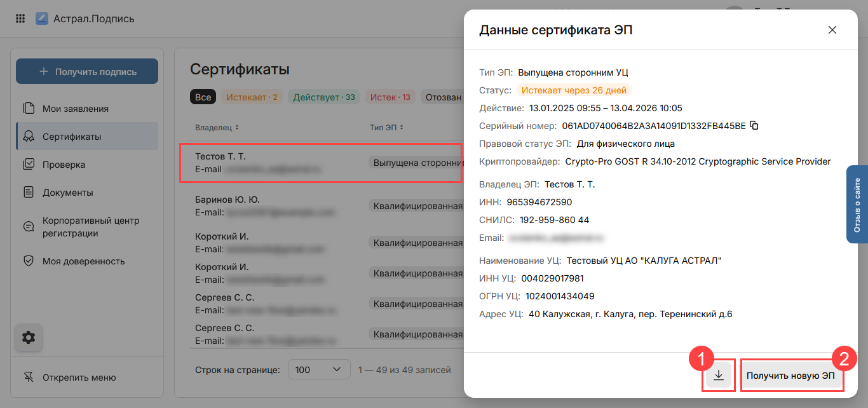Open the apps grid launcher icon
868x408 pixels.
(20, 18)
